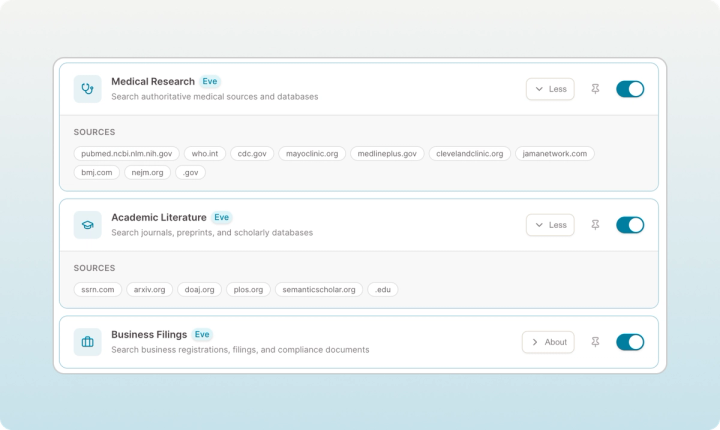The height and width of the screenshot is (430, 720).
Task: Click the Medical Research stethoscope icon
Action: (87, 89)
